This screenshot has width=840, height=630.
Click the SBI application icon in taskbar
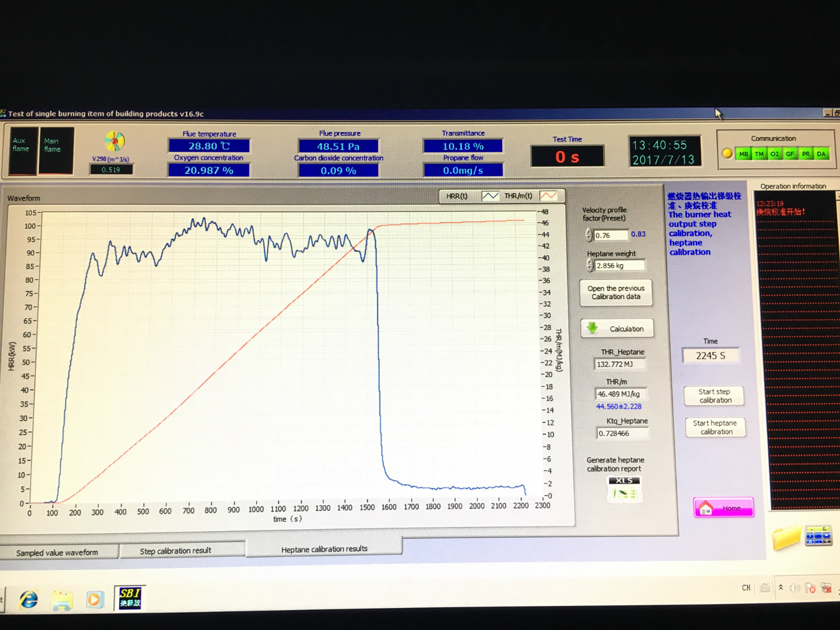[130, 598]
